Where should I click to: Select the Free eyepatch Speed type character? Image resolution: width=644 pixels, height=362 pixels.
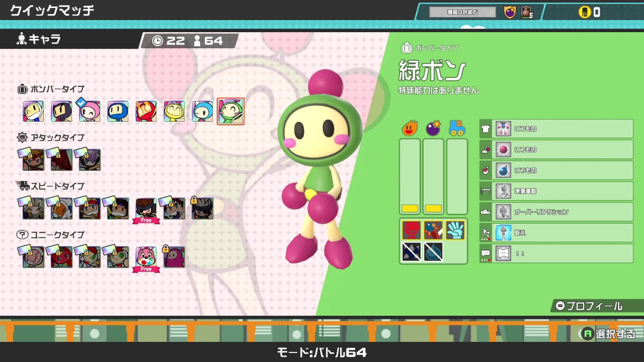click(x=146, y=209)
